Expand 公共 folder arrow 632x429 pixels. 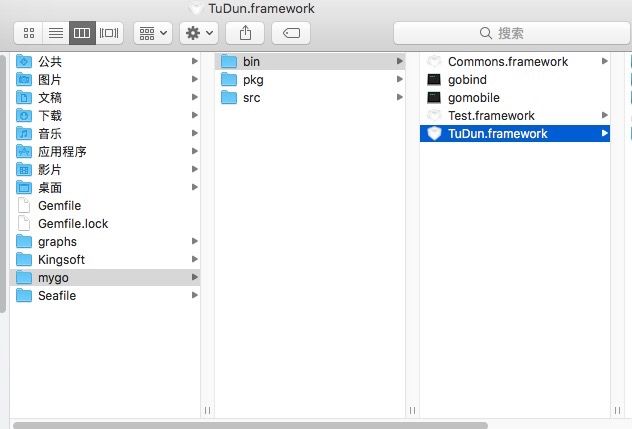point(195,61)
